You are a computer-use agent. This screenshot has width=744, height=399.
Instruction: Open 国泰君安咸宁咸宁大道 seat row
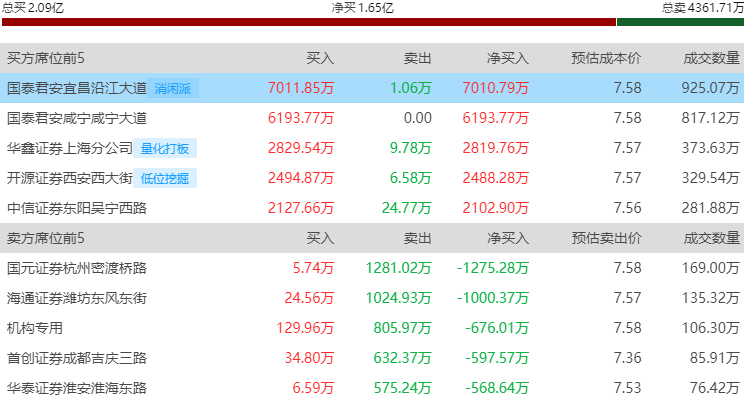[x=372, y=118]
